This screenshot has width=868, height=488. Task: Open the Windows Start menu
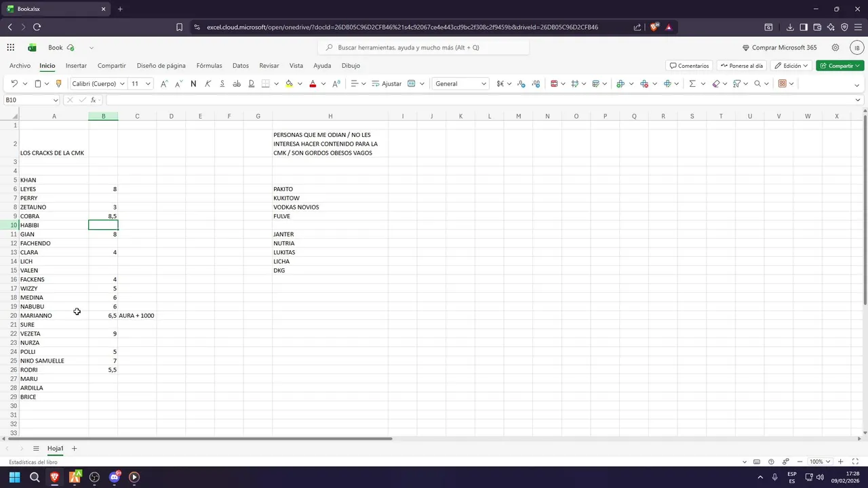[14, 477]
